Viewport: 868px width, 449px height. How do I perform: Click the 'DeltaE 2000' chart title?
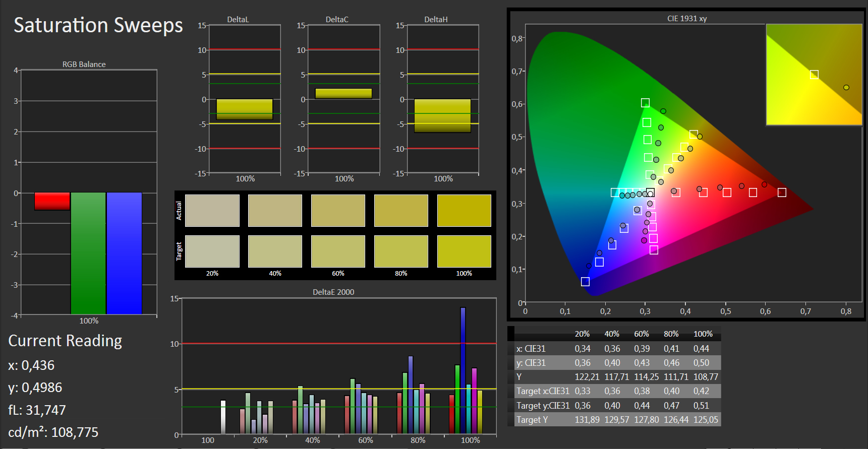pos(333,292)
